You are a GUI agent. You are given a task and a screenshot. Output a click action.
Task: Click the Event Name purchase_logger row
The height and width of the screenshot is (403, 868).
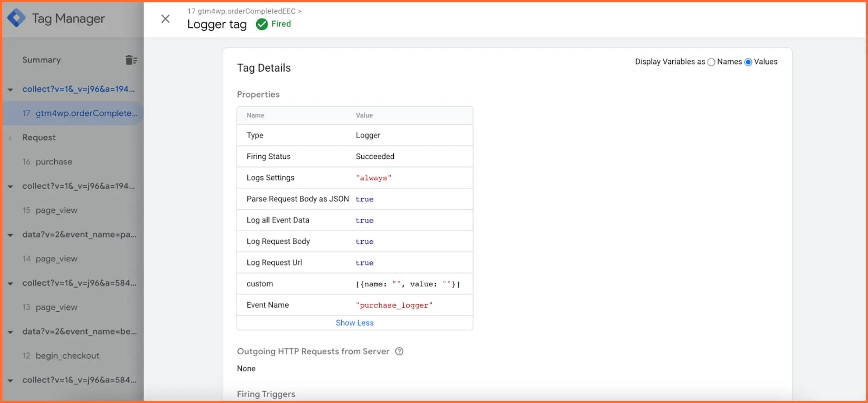[x=355, y=305]
